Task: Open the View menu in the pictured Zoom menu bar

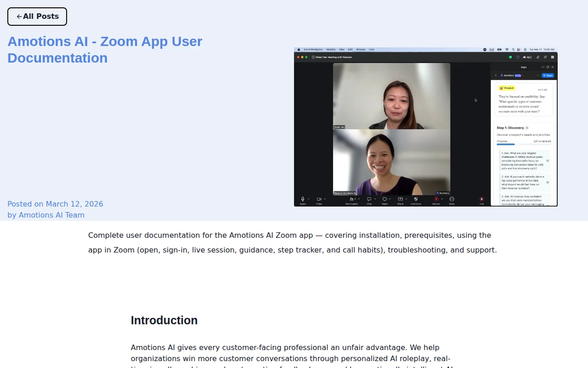Action: 342,49
